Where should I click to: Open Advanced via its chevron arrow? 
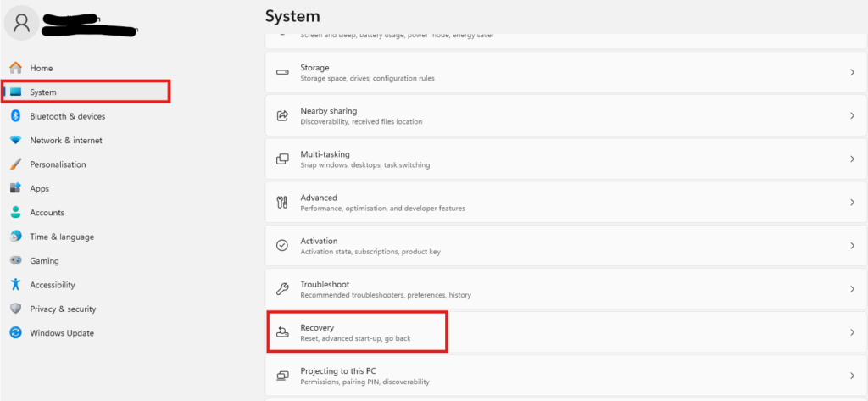[852, 202]
